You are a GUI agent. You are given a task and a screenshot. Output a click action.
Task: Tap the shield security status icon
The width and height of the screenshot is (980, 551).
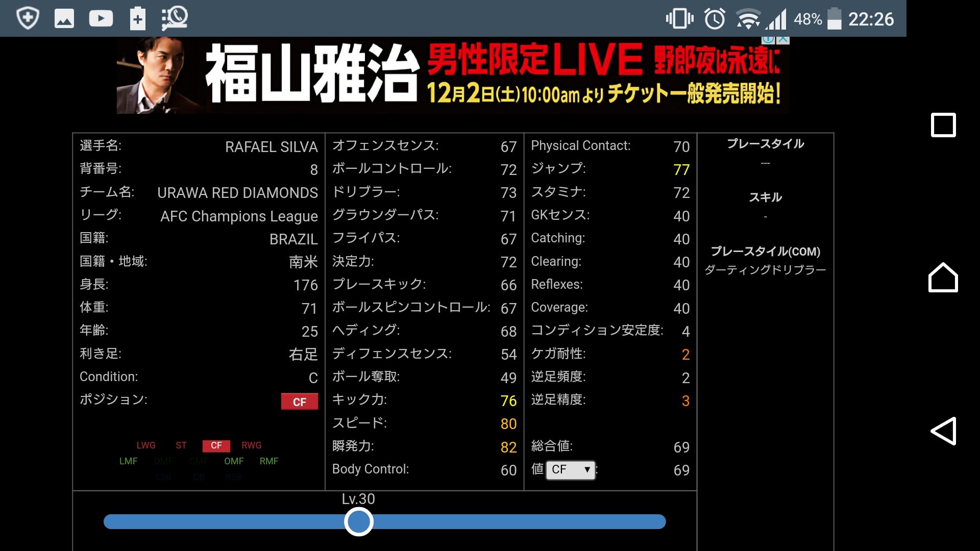(x=28, y=19)
